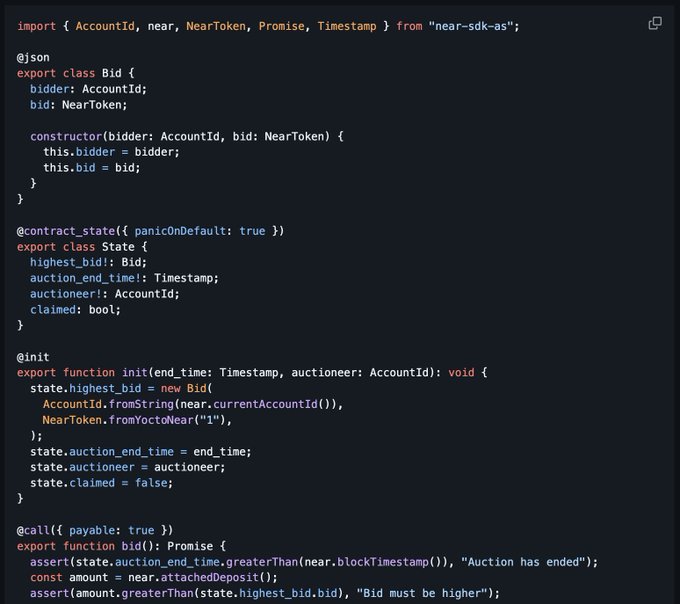Image resolution: width=680 pixels, height=604 pixels.
Task: Click "state.highest_bid = new Bid(" line
Action: [x=121, y=389]
